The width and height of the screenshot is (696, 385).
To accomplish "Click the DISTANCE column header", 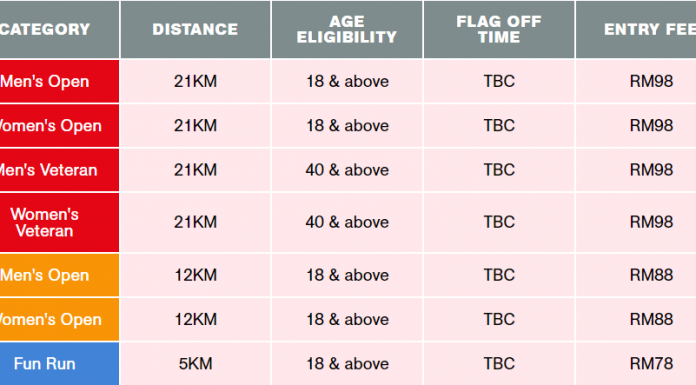I will click(x=195, y=29).
